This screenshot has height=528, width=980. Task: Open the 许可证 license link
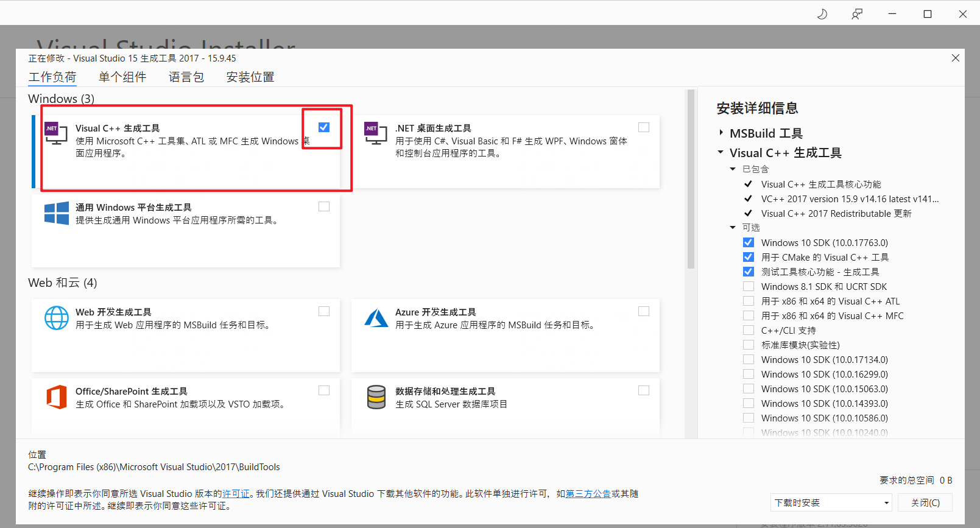(x=236, y=494)
